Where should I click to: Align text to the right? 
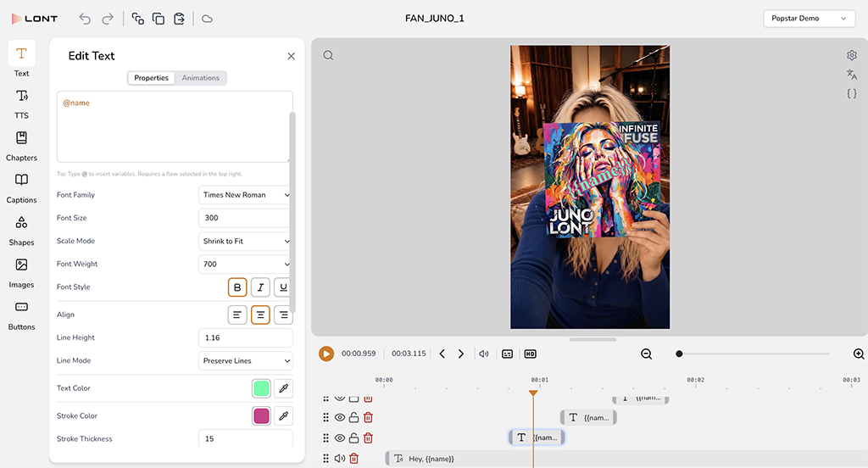283,315
